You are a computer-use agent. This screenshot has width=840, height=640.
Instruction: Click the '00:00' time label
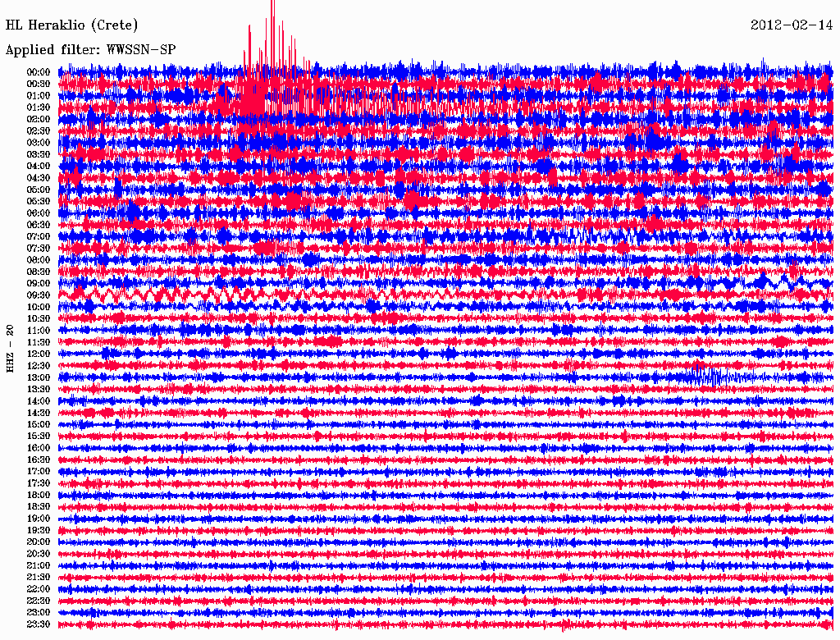coord(39,72)
